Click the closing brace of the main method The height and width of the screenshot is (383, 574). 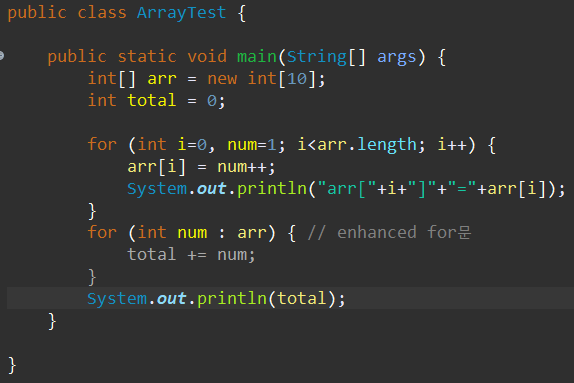point(52,321)
